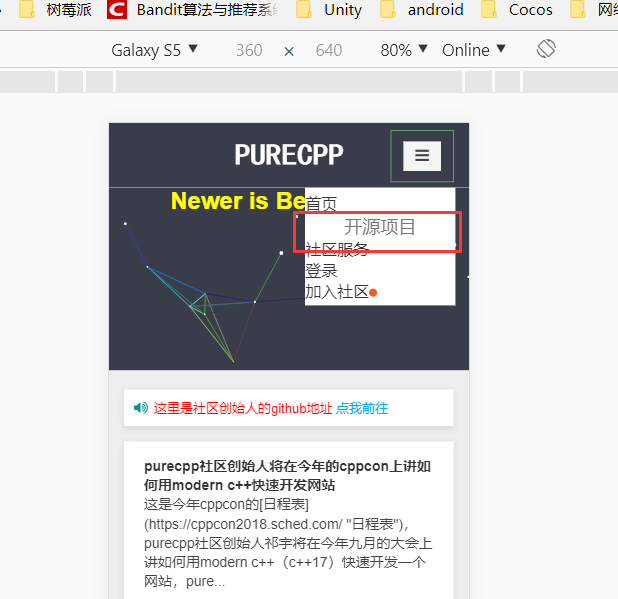Click the red github地址 announcement text

pos(243,408)
